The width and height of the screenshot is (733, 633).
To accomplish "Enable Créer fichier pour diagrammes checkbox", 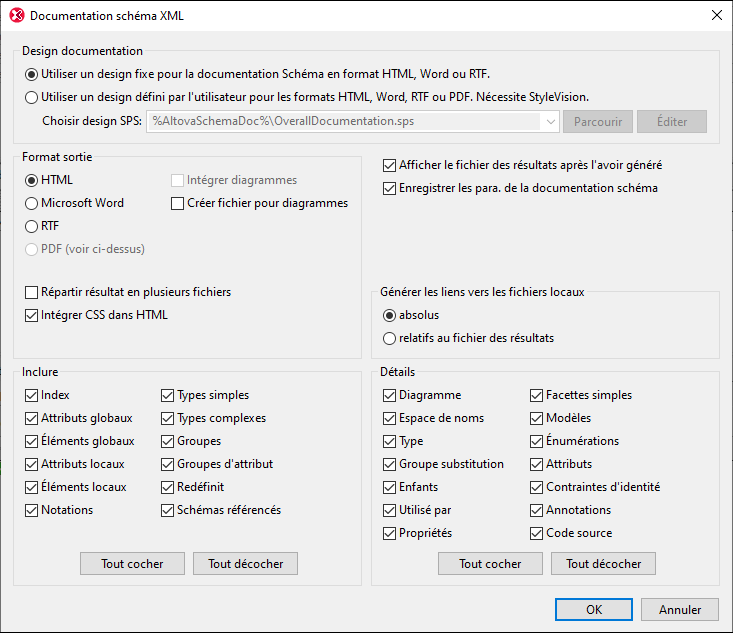I will pos(179,203).
